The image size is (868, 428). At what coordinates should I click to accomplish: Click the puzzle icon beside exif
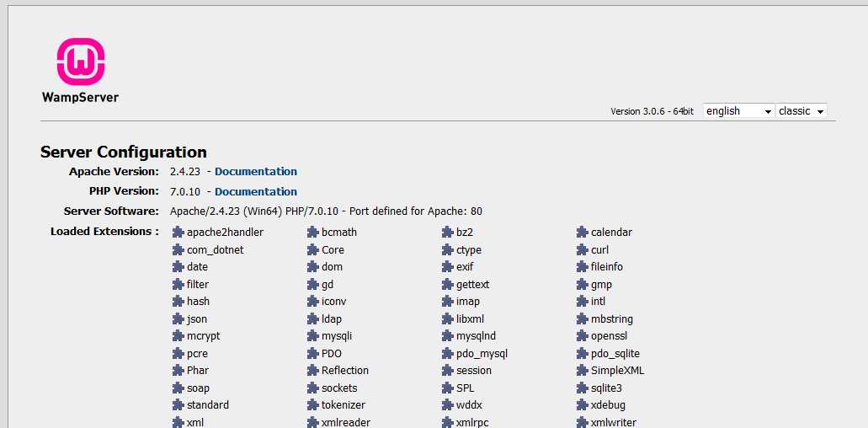click(447, 267)
